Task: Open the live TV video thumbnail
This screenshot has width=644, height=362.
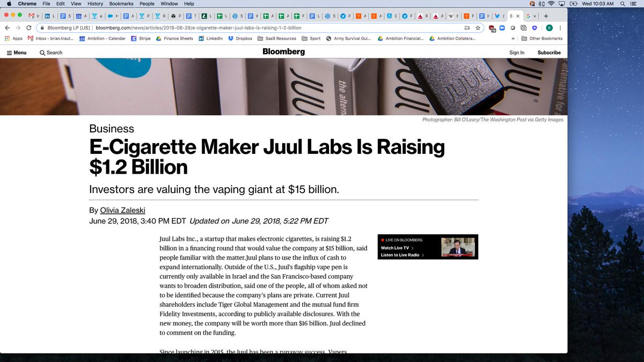Action: click(x=458, y=247)
